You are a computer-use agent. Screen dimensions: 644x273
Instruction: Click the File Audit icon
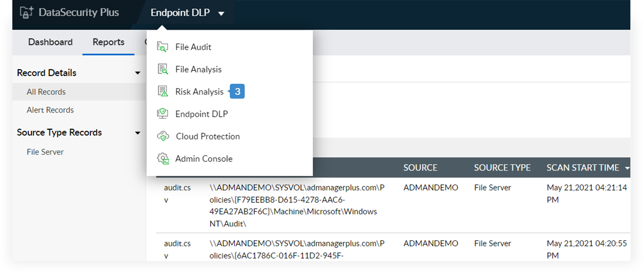tap(163, 47)
